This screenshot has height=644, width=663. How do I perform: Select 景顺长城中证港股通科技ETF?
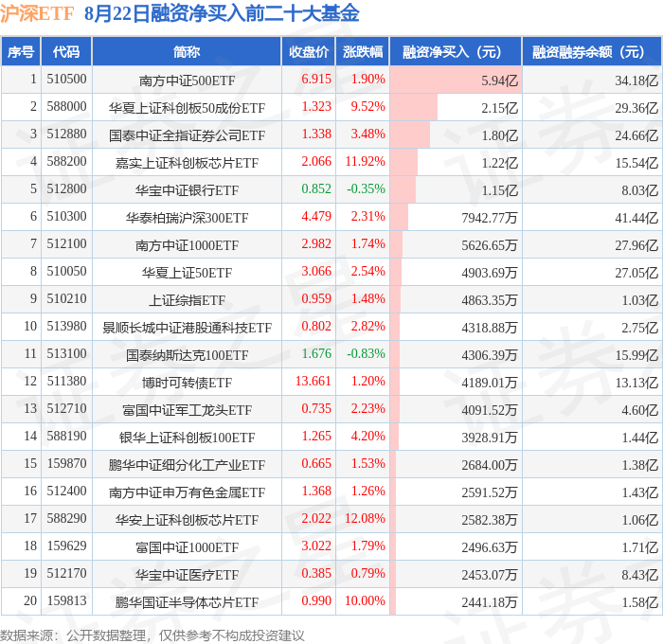click(187, 328)
